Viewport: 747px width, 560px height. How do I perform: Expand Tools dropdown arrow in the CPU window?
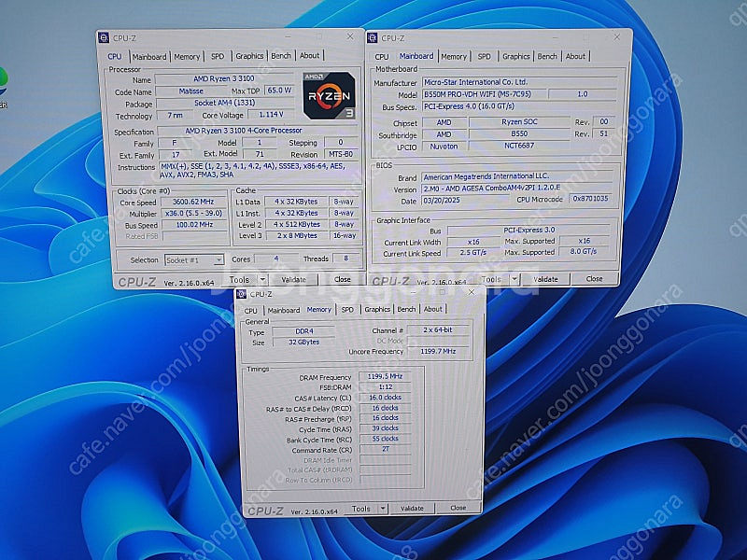[x=261, y=279]
